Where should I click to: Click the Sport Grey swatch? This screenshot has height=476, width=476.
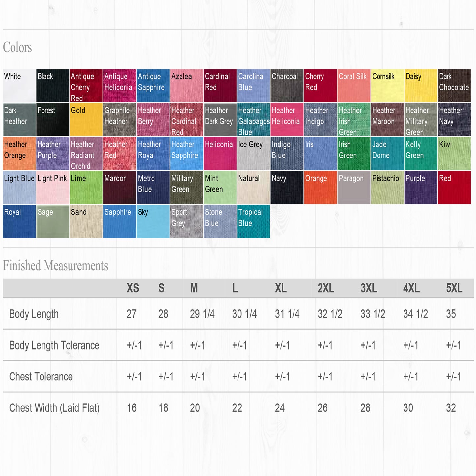pos(186,221)
